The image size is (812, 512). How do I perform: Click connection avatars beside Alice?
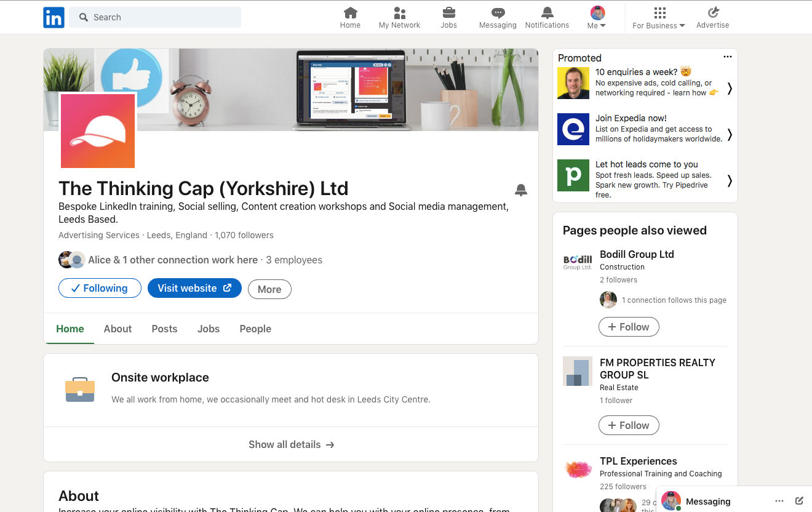[71, 260]
